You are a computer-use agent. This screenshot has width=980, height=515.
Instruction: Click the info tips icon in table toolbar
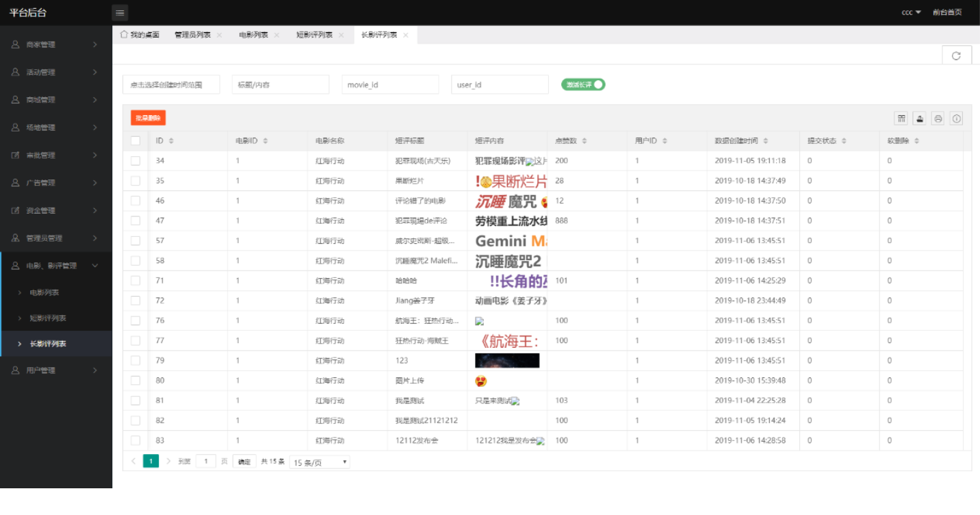point(957,118)
